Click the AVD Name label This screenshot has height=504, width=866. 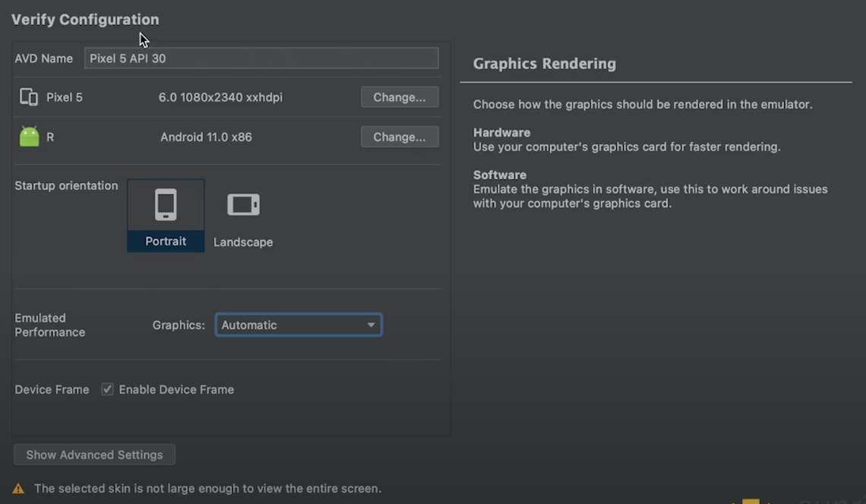click(43, 58)
